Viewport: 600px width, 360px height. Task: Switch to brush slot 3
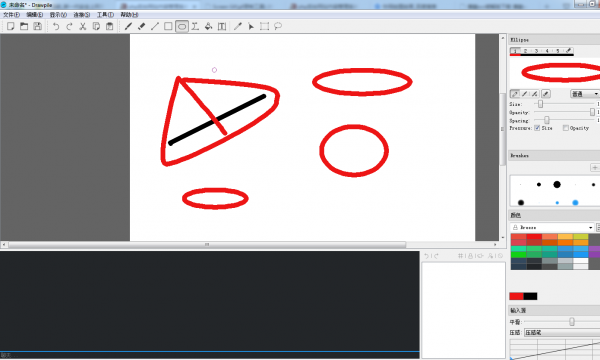point(536,50)
